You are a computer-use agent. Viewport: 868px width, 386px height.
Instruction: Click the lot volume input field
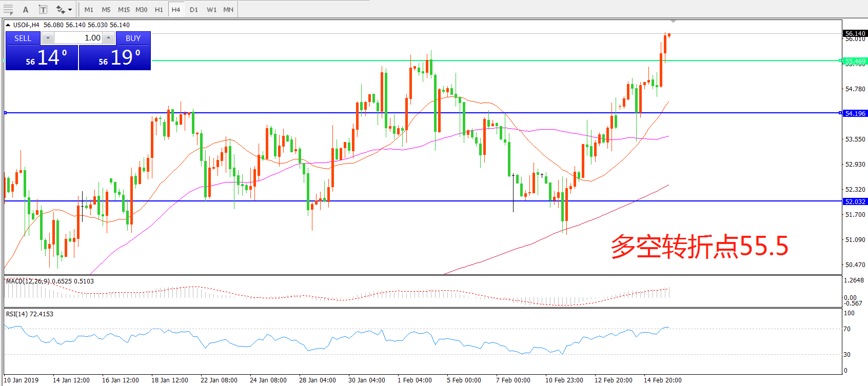[78, 38]
